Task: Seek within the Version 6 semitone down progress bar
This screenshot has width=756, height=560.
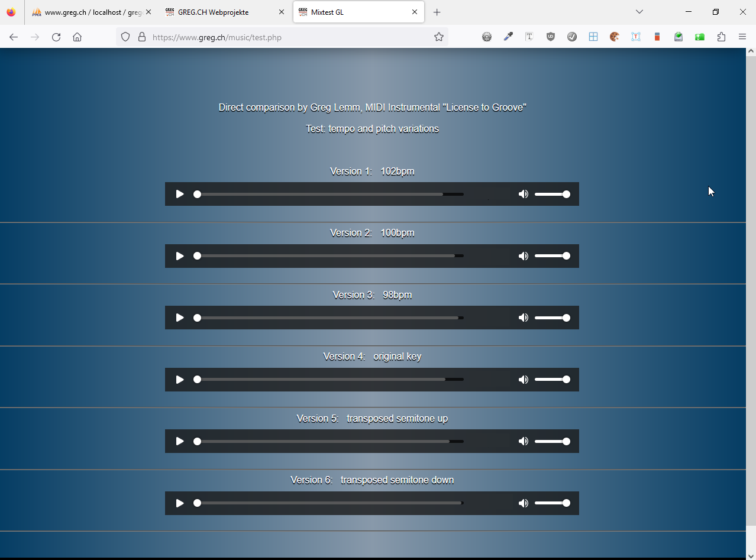Action: [329, 503]
